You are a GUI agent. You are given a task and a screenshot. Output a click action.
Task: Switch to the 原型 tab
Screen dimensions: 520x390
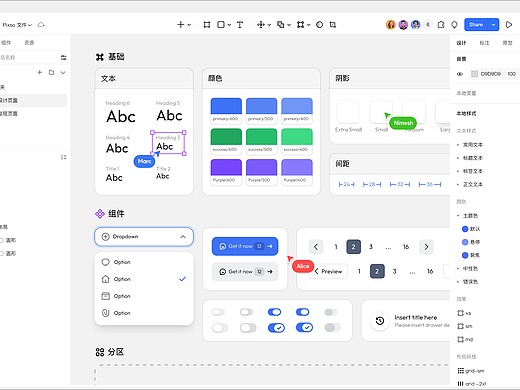pos(507,43)
